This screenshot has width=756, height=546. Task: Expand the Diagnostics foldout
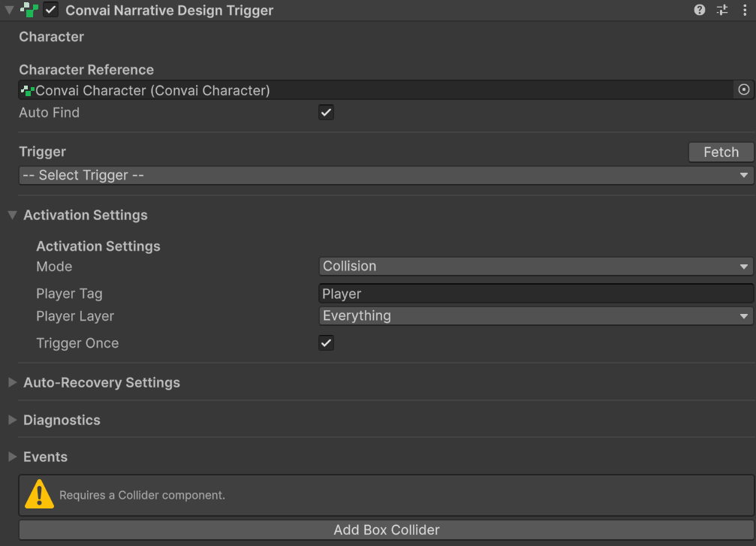13,420
